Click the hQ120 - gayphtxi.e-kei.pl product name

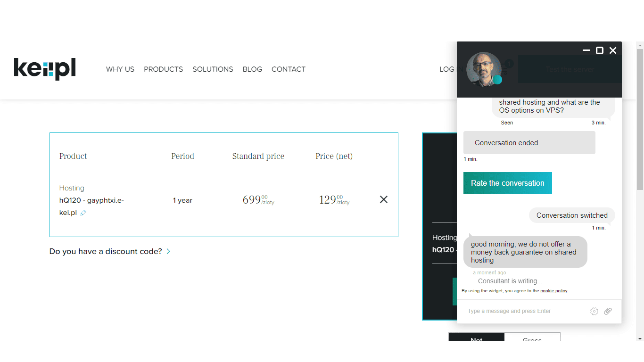[91, 206]
